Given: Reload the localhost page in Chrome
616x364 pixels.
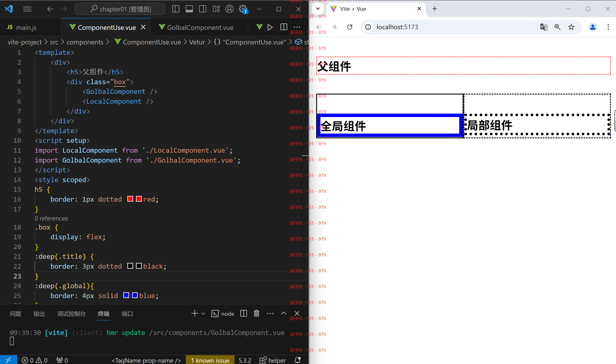Looking at the screenshot, I should click(350, 27).
